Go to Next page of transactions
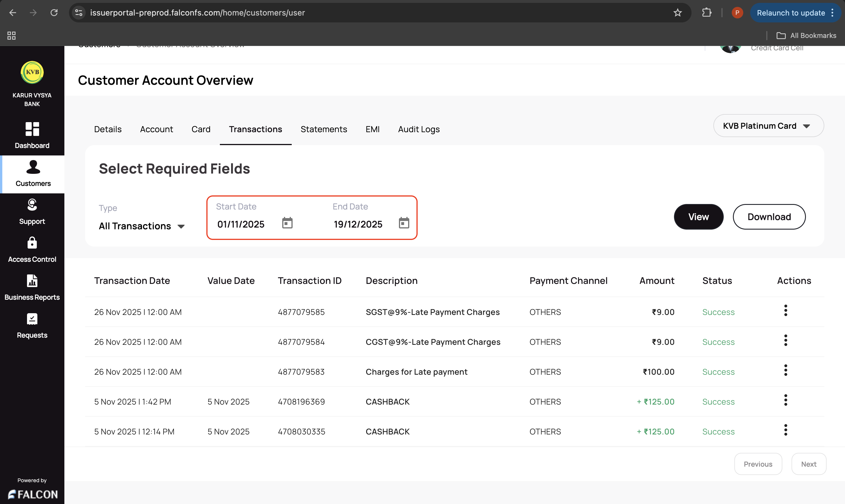The width and height of the screenshot is (845, 504). 808,464
